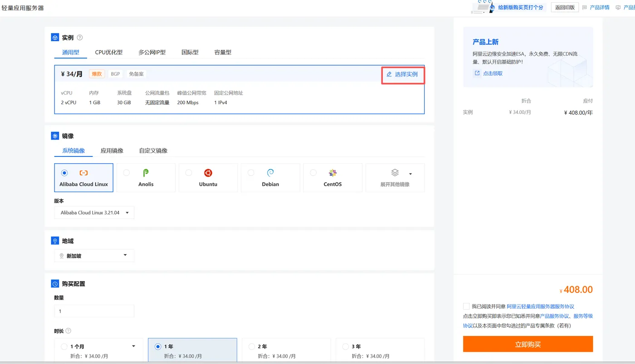635x364 pixels.
Task: Click the 爆款 tag on instance card
Action: click(97, 74)
